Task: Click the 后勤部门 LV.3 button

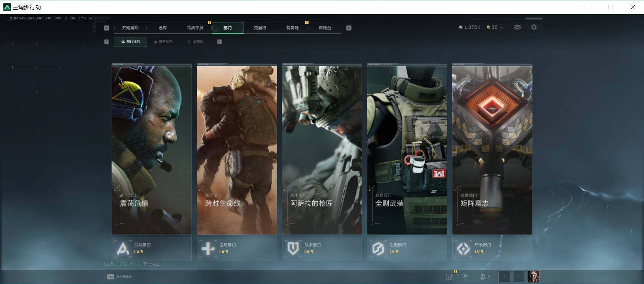Action: 407,248
